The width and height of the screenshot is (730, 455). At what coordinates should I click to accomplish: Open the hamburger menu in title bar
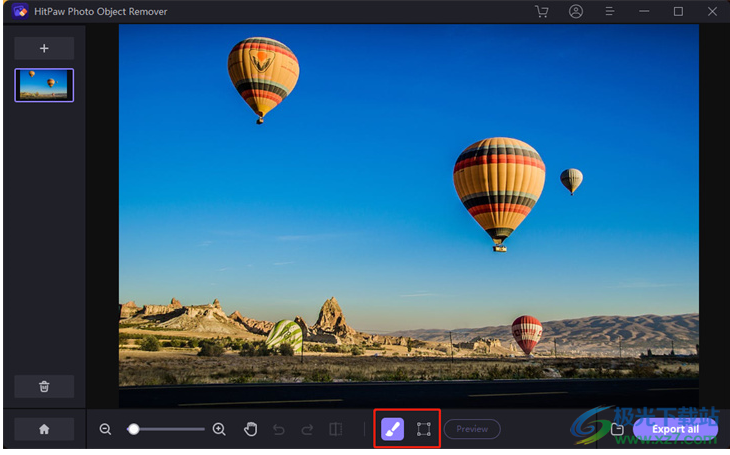(609, 11)
